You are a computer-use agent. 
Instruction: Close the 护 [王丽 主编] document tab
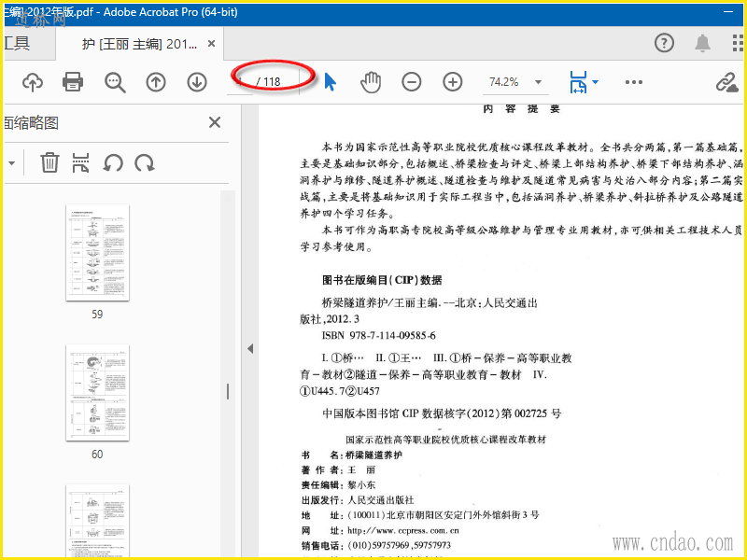212,44
